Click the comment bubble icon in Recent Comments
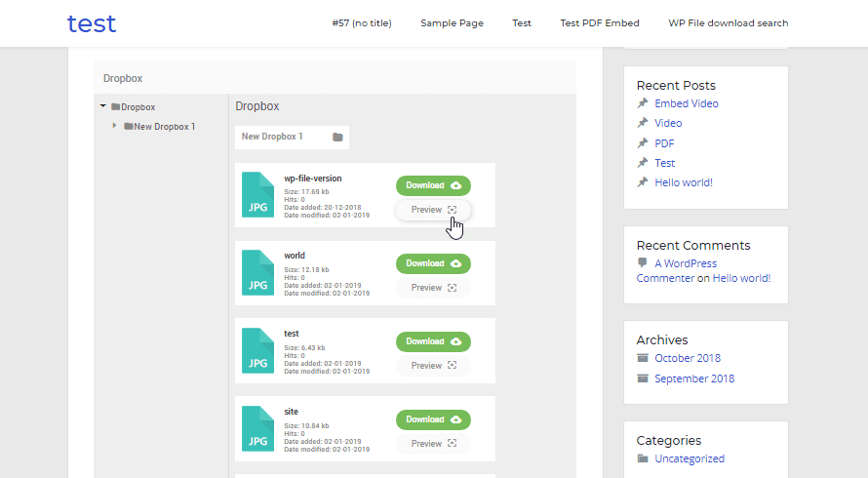The width and height of the screenshot is (868, 478). [643, 263]
